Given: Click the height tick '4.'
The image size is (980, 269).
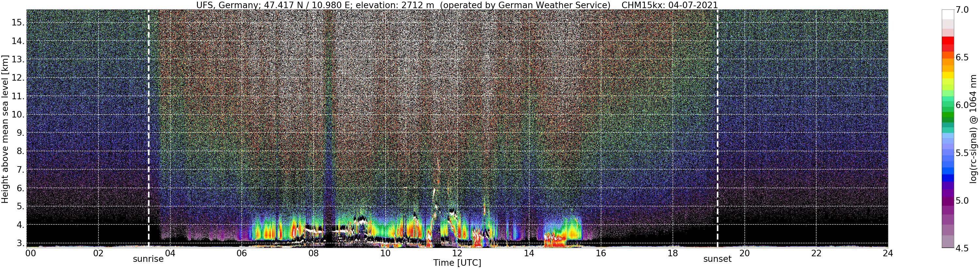Looking at the screenshot, I should click(x=20, y=225).
